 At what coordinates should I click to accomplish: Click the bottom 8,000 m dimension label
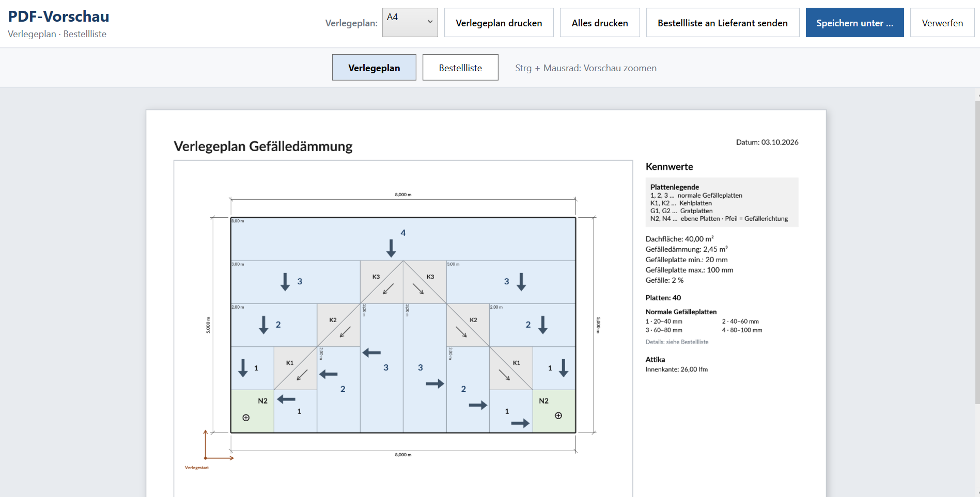pyautogui.click(x=403, y=455)
